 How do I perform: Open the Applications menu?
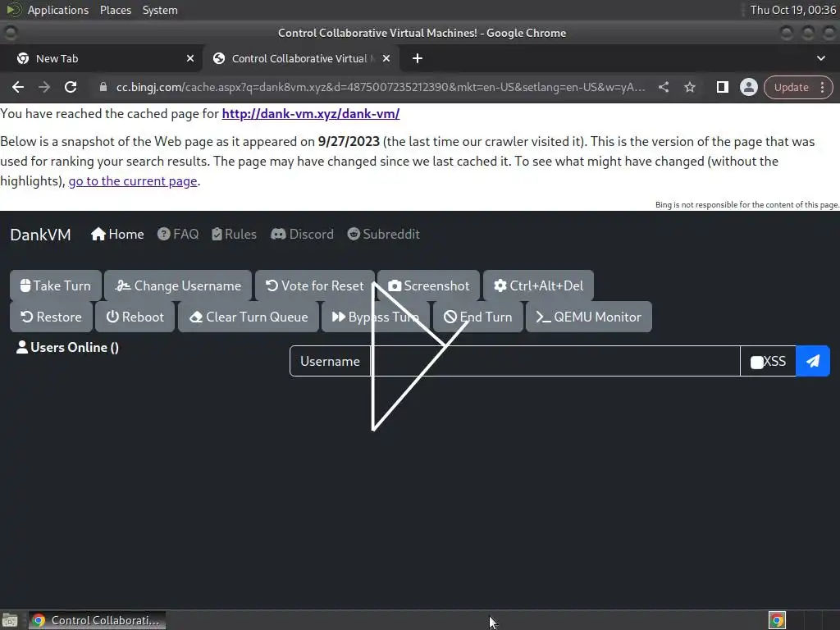58,10
